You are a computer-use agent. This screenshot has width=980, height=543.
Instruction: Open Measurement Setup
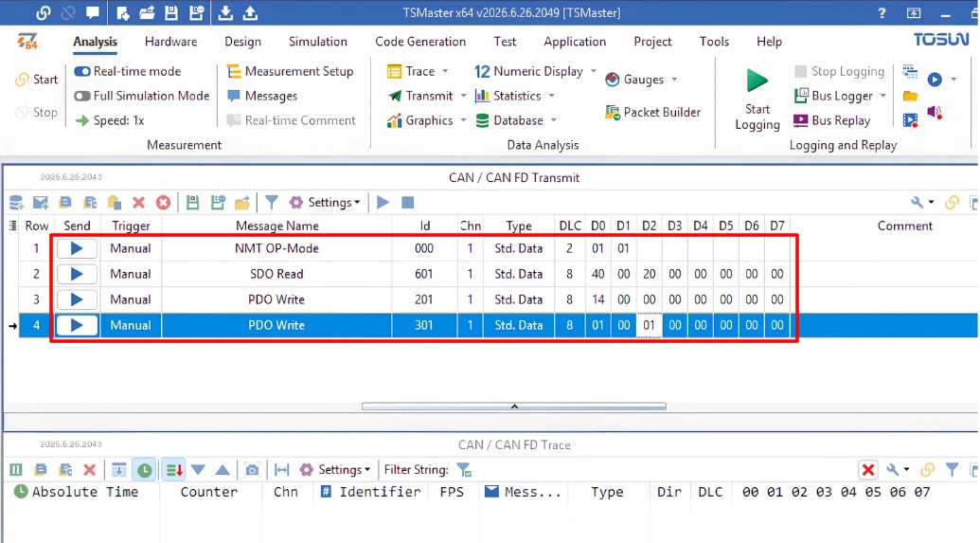coord(290,71)
